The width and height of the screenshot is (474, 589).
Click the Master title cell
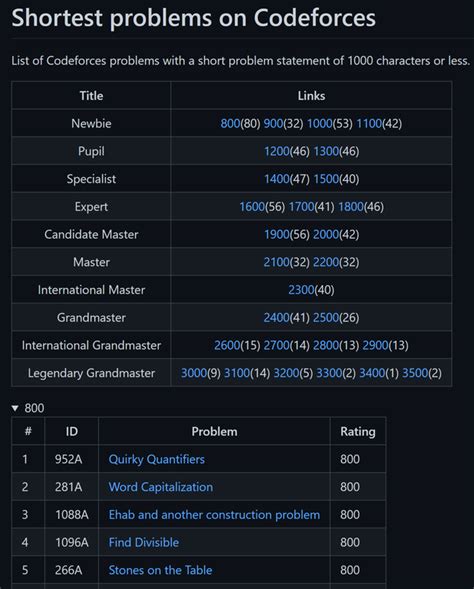(x=91, y=262)
